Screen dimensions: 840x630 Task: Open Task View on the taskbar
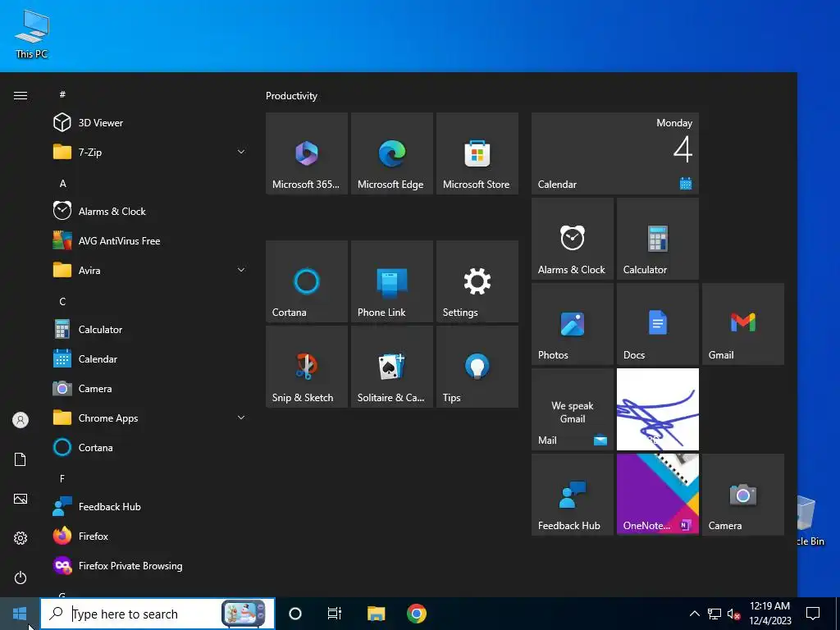pos(335,614)
